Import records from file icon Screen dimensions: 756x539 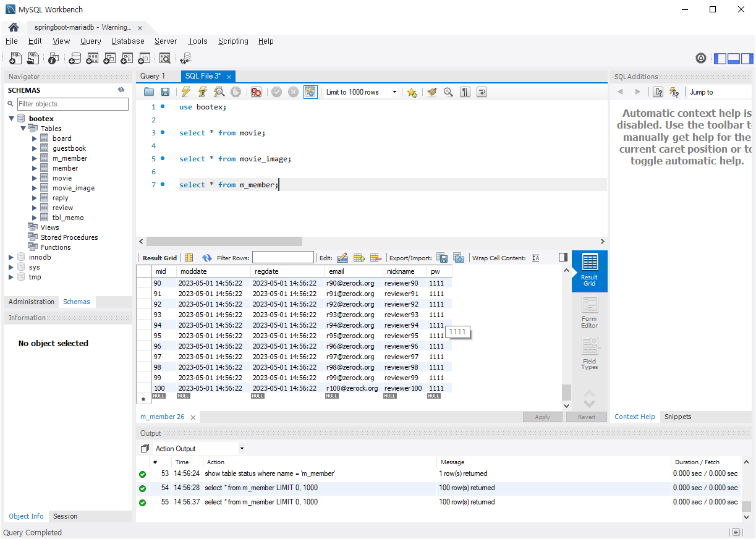click(x=459, y=258)
